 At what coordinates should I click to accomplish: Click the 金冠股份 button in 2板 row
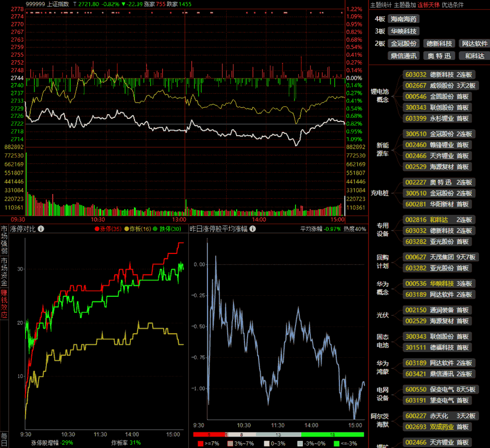tap(403, 43)
